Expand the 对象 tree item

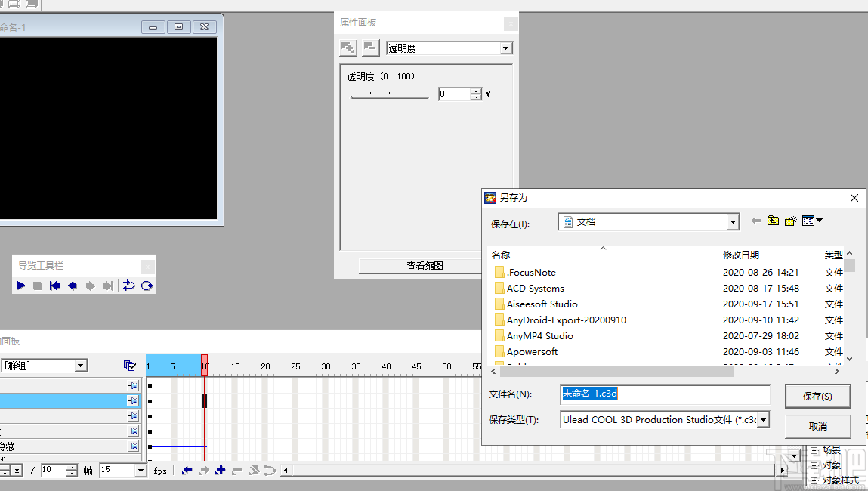coord(813,465)
